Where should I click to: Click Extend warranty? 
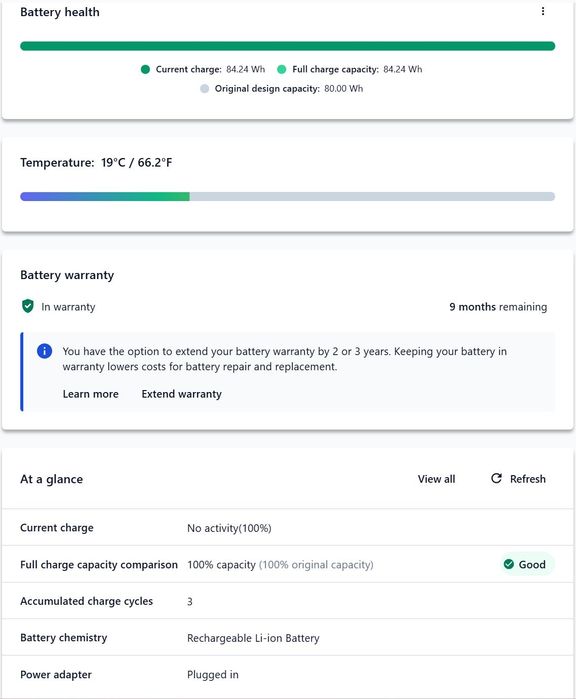[x=181, y=394]
